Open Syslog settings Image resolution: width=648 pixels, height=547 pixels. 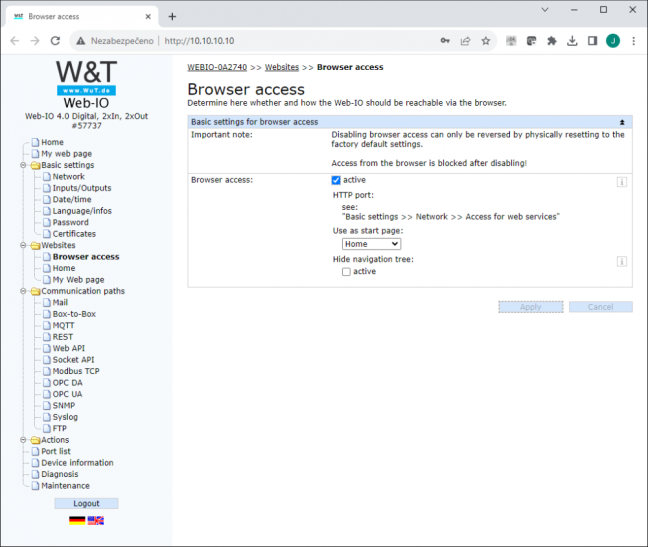65,417
